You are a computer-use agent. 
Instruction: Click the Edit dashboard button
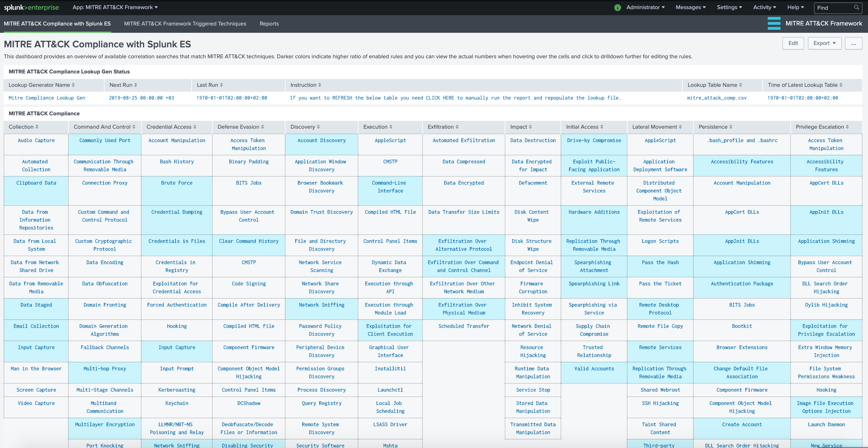pos(793,43)
